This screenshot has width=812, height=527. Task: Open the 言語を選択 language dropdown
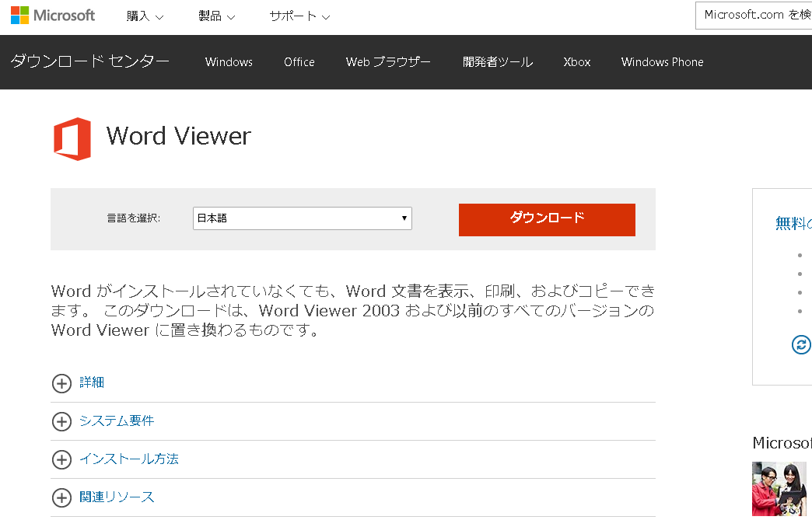pos(302,218)
